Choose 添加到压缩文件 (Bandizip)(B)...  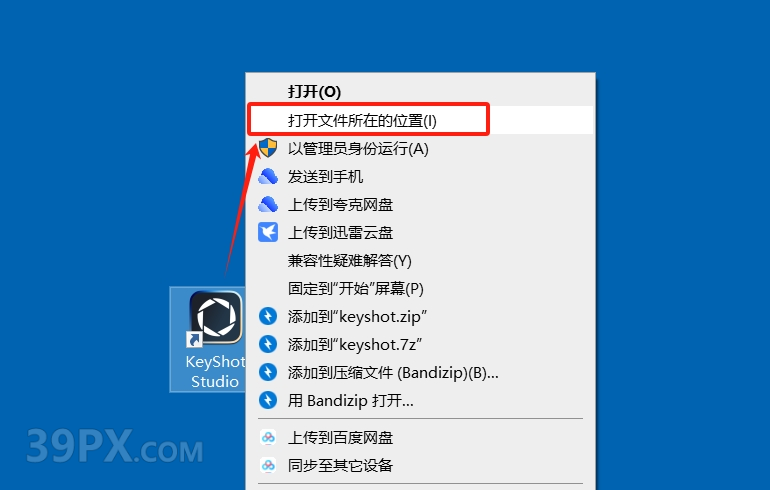420,373
